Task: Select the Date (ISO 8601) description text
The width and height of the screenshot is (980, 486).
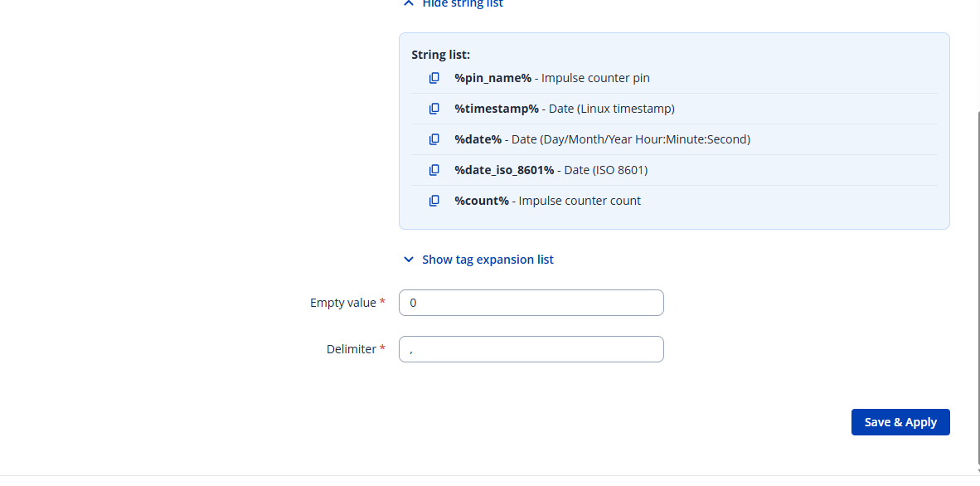Action: click(605, 170)
